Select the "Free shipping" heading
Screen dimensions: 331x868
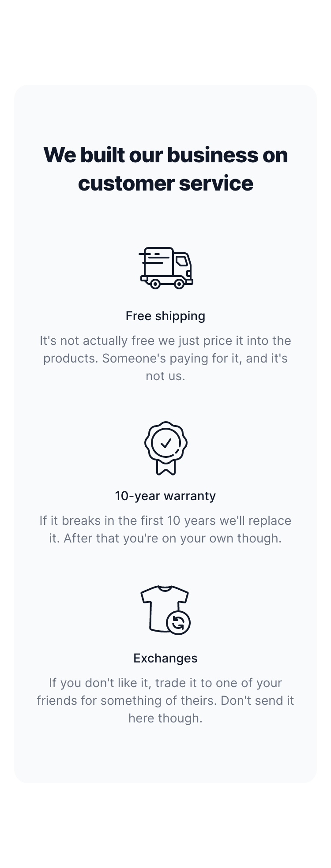pyautogui.click(x=165, y=316)
